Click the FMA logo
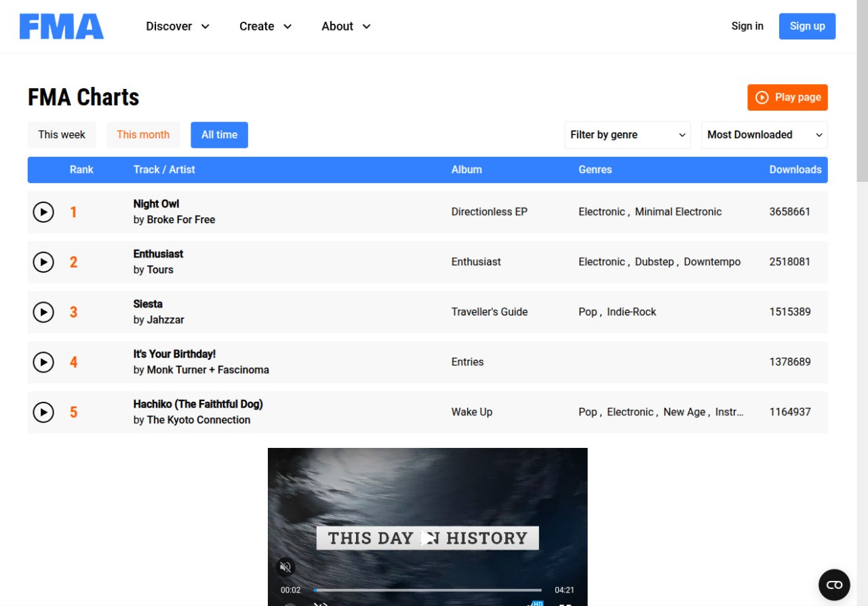Viewport: 868px width, 606px height. coord(62,26)
